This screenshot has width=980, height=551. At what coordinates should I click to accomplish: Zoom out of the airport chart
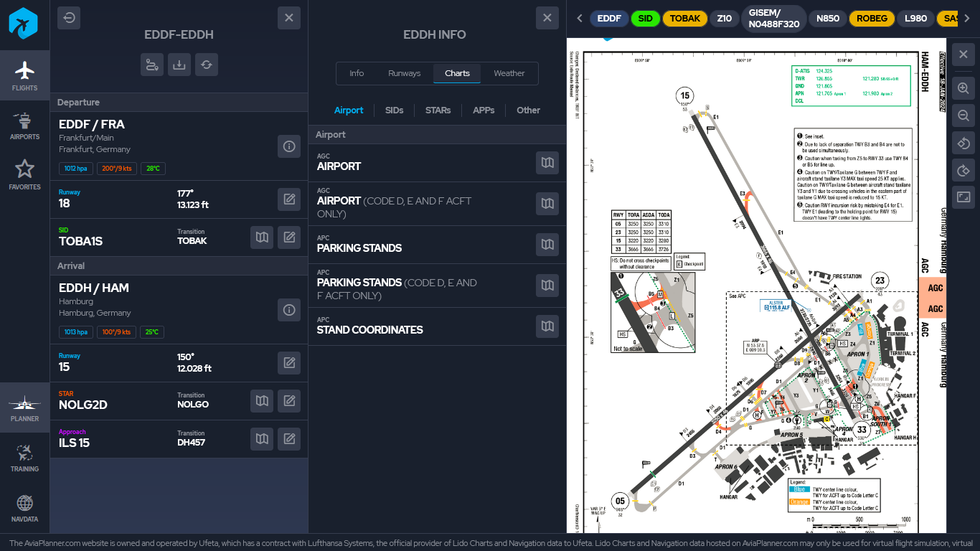[x=963, y=116]
